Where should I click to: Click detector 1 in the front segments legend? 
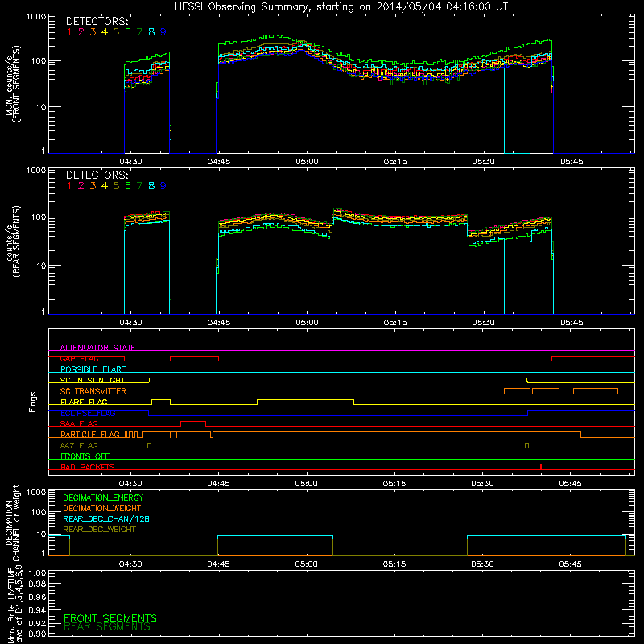point(69,32)
